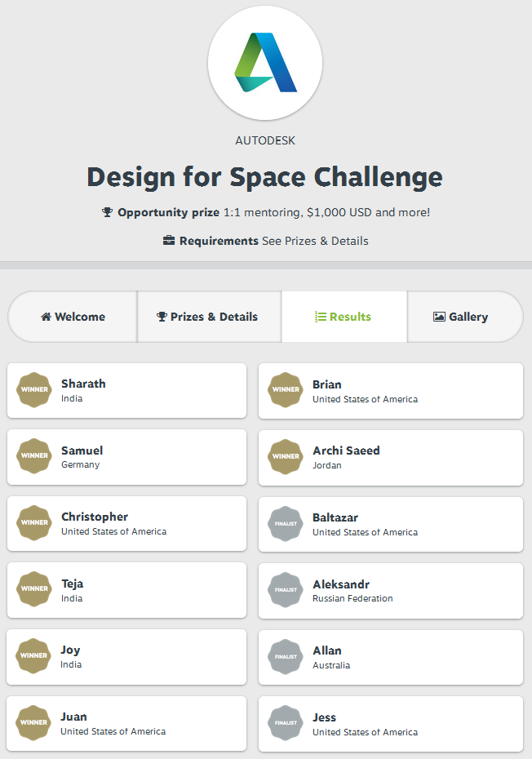Viewport: 532px width, 759px height.
Task: Go to the Gallery tab
Action: 465,317
